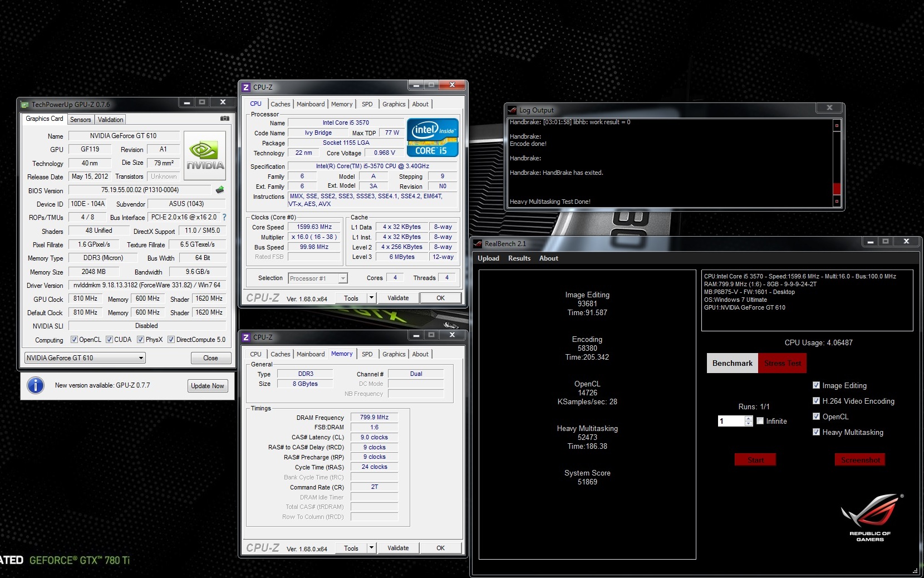924x578 pixels.
Task: Enable the Infinite runs checkbox
Action: 760,421
